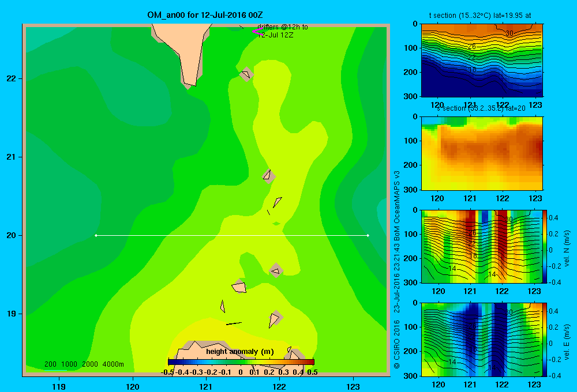The image size is (577, 392).
Task: Click longitude label 123 on the main map axis
Action: (353, 386)
